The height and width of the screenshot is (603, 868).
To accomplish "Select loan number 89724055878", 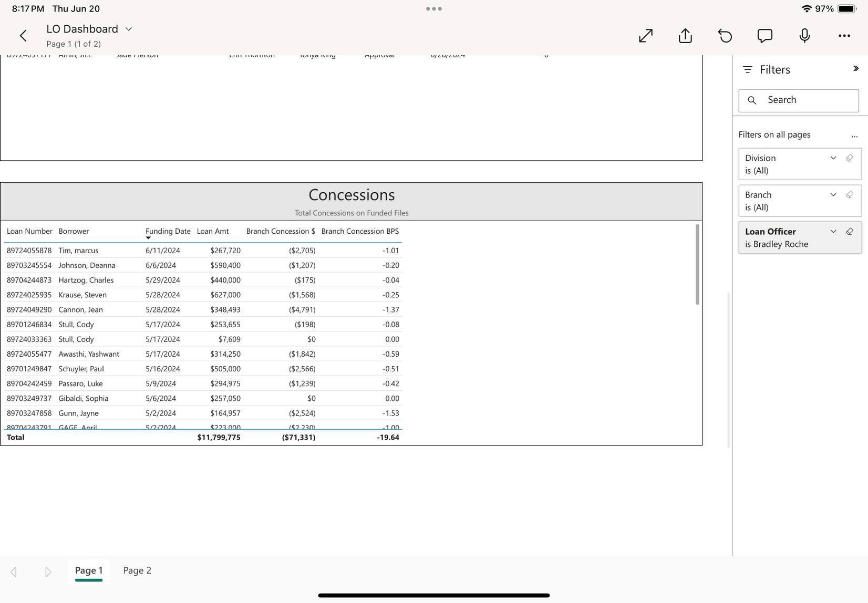I will click(29, 251).
